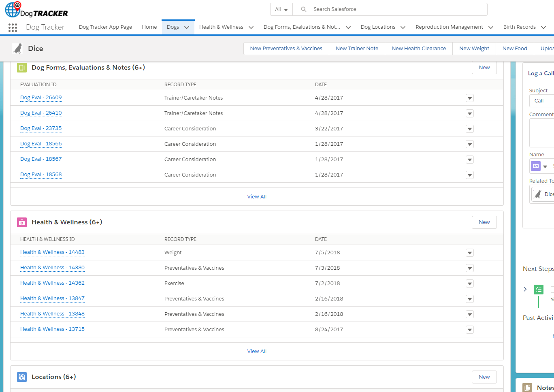Open the Dog Eval - 23735 record link

point(41,128)
